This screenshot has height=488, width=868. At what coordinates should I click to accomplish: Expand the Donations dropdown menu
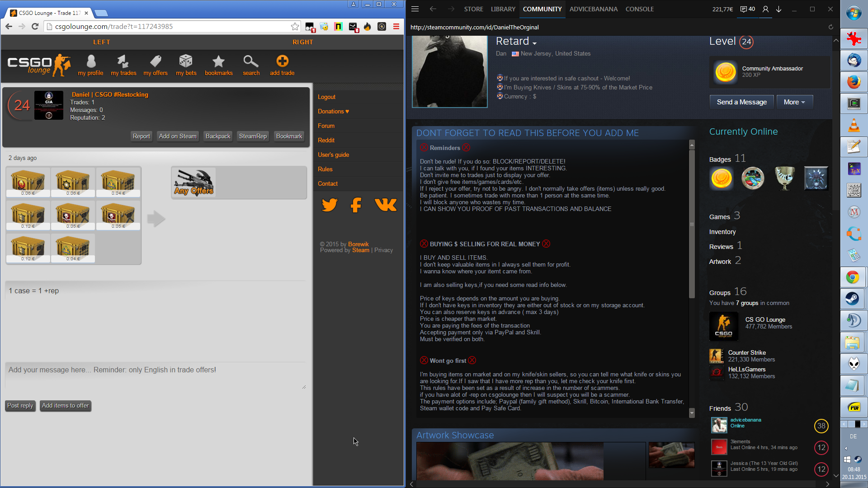(333, 112)
